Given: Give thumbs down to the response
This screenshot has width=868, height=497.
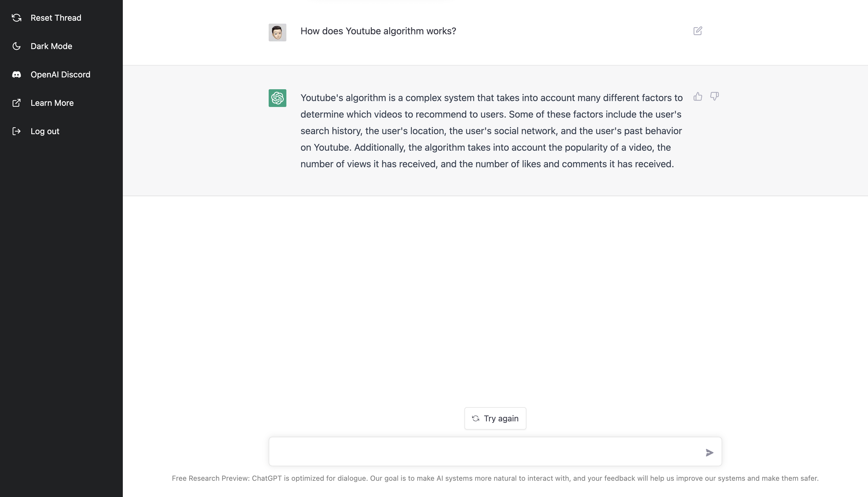Looking at the screenshot, I should coord(714,97).
